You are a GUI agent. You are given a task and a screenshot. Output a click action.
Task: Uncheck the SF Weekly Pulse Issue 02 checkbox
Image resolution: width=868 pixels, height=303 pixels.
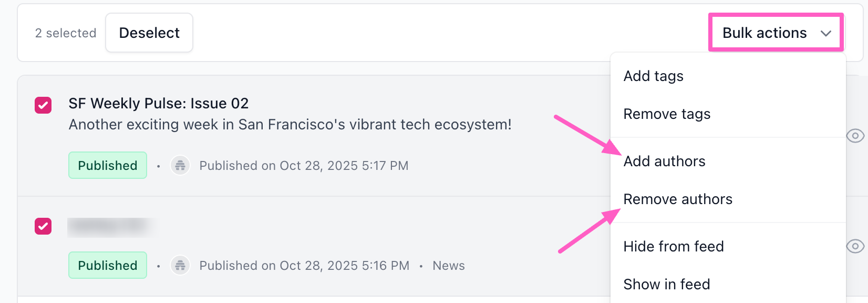(43, 105)
